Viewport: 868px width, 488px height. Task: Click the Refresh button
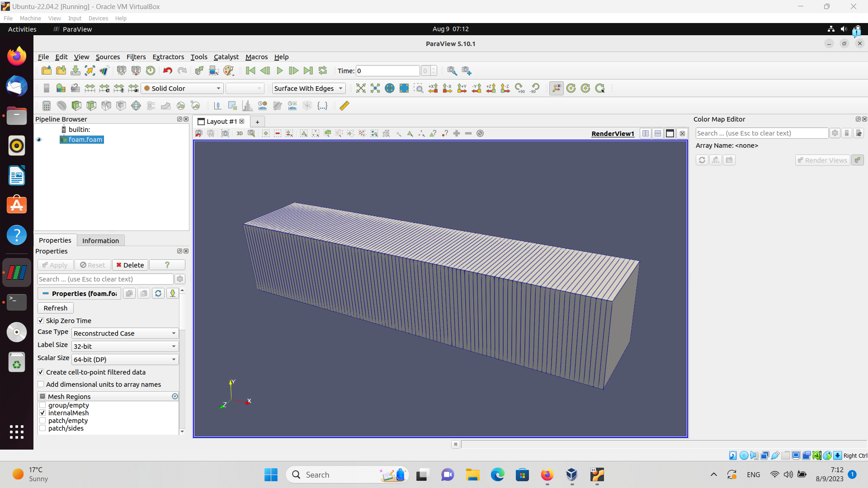pos(56,308)
